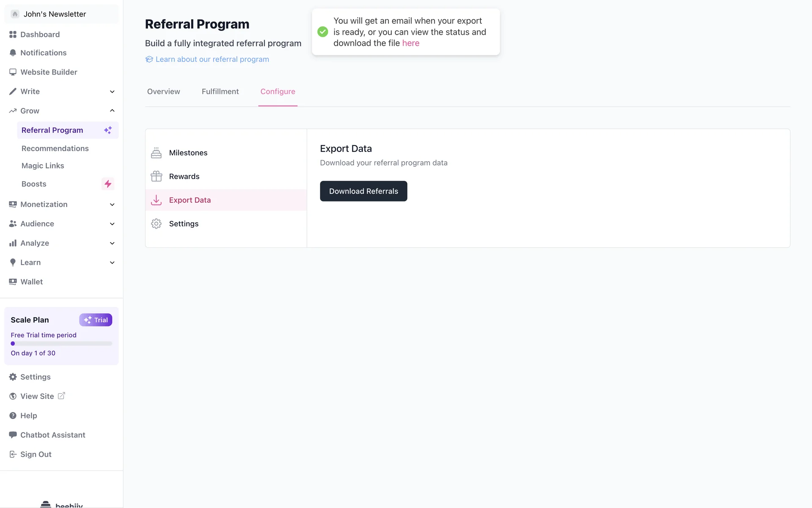Expand the Audience section chevron
Image resolution: width=812 pixels, height=508 pixels.
click(112, 224)
